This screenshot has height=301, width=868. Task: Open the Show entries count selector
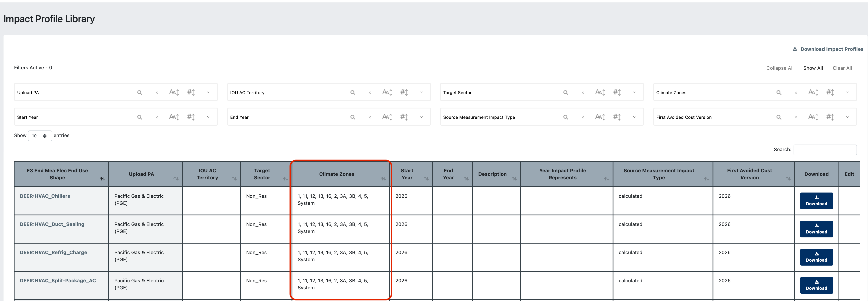click(x=40, y=136)
